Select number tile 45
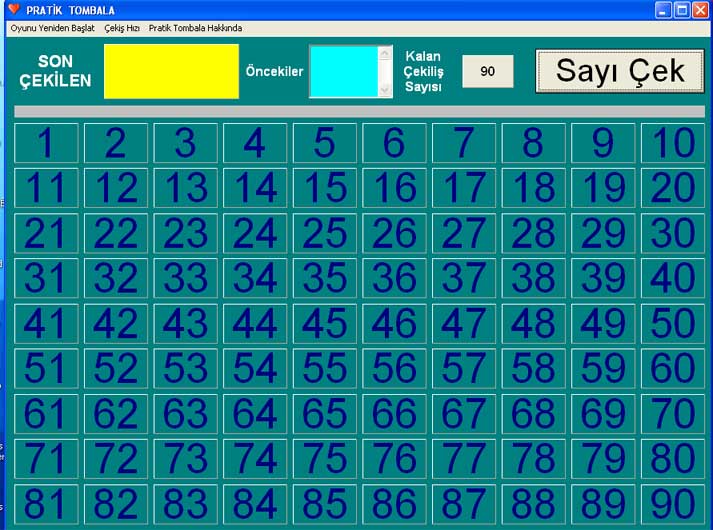 click(x=325, y=324)
